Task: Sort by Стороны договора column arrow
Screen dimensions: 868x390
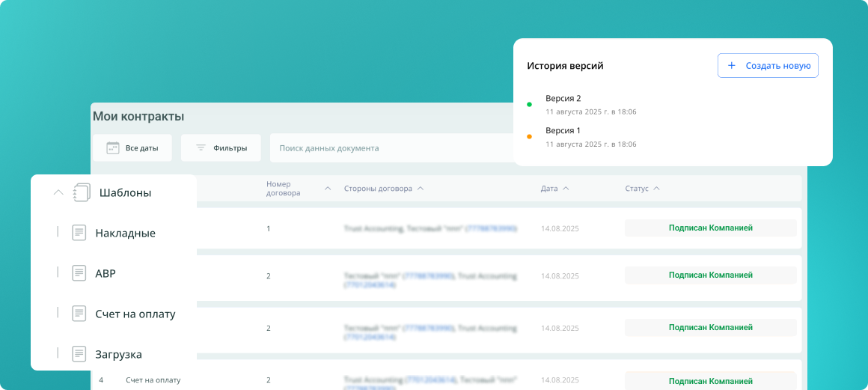Action: tap(421, 189)
